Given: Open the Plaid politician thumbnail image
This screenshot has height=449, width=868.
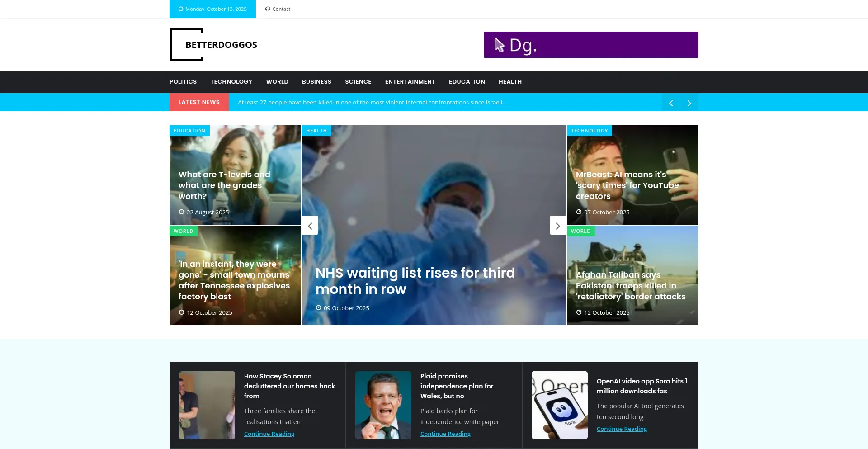Looking at the screenshot, I should 383,405.
